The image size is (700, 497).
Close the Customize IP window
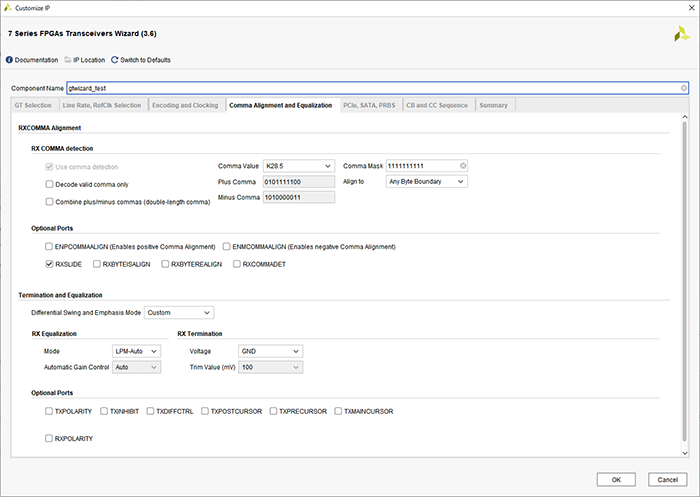(x=692, y=8)
